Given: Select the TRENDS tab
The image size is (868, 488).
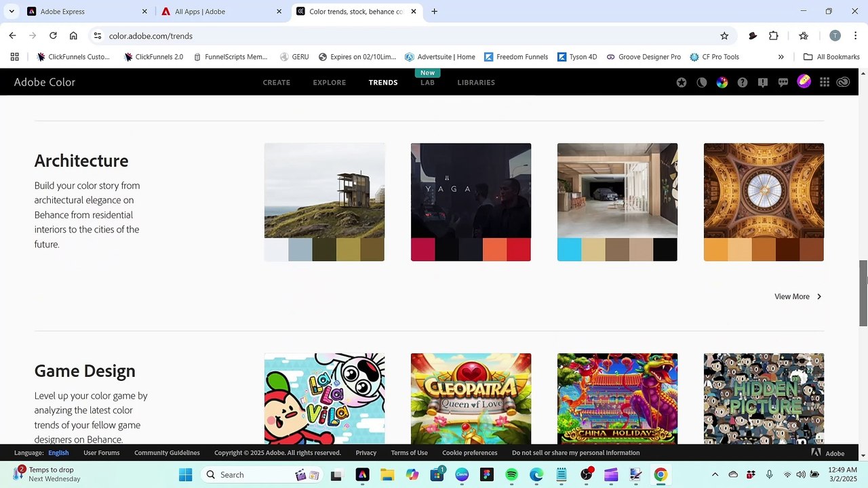Looking at the screenshot, I should [383, 83].
